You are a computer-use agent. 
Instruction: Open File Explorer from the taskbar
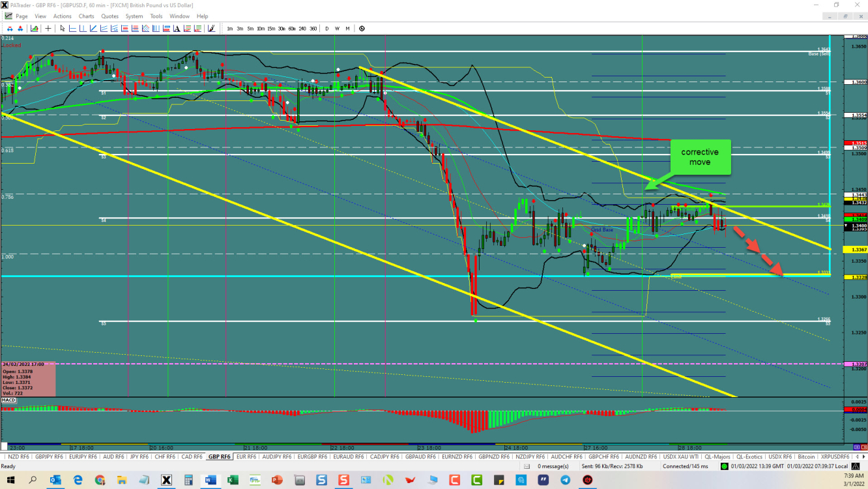click(x=122, y=480)
